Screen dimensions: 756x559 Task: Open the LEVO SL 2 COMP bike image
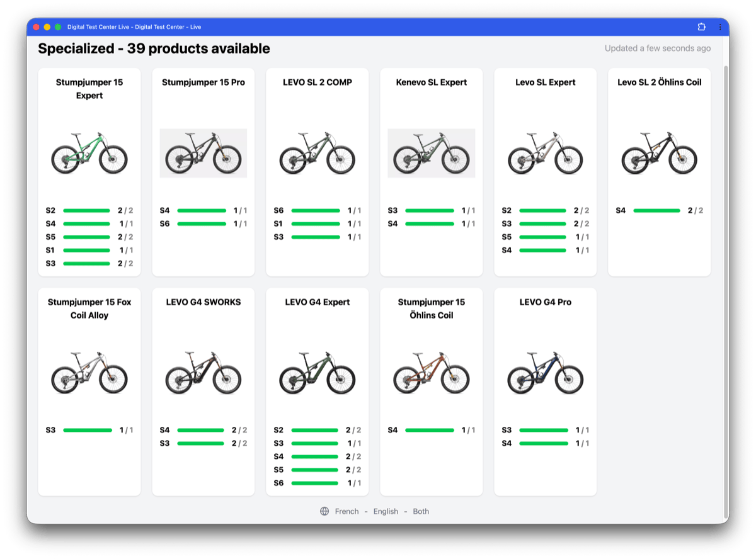pos(318,153)
